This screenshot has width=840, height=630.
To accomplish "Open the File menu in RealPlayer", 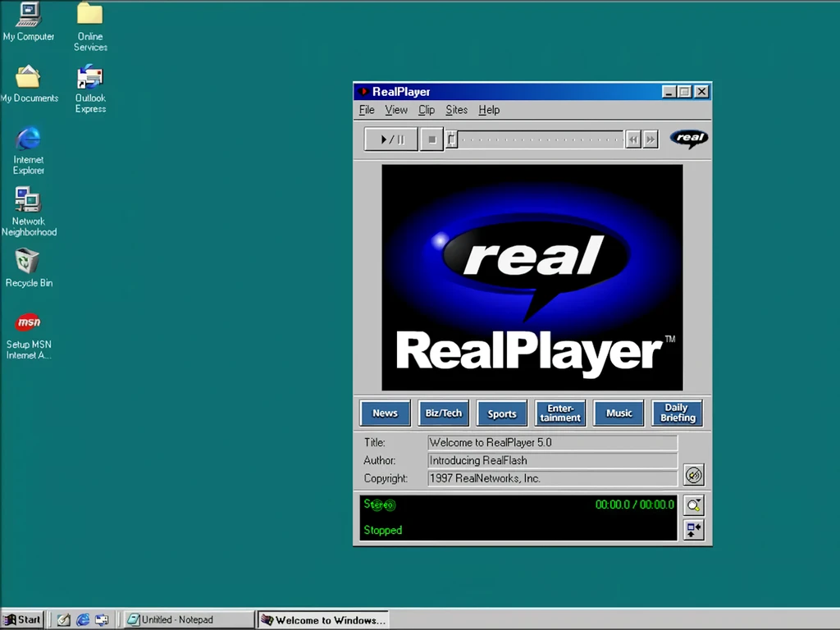I will [x=367, y=110].
